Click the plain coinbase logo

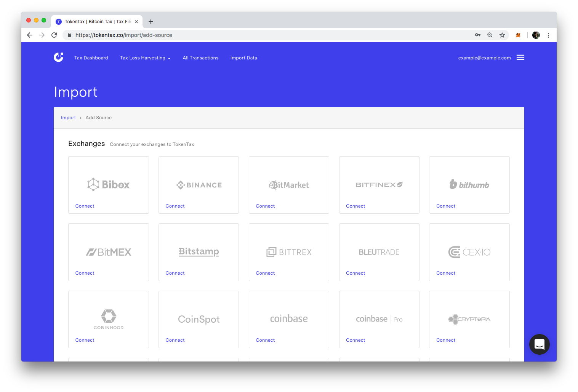[x=289, y=319]
